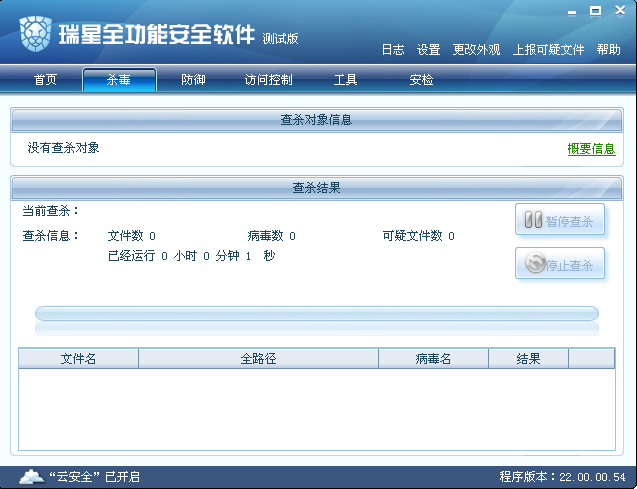
Task: Go to the 工具 tools tab
Action: pyautogui.click(x=345, y=80)
